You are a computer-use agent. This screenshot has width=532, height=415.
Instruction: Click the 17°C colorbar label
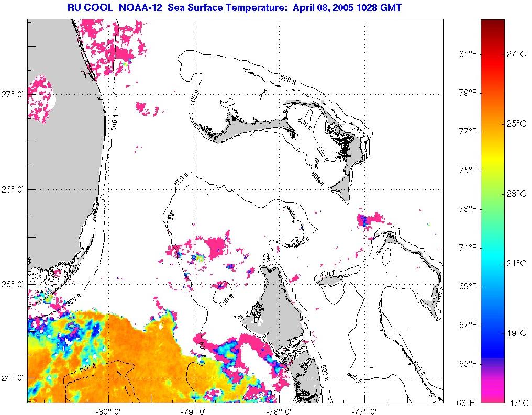tap(519, 403)
